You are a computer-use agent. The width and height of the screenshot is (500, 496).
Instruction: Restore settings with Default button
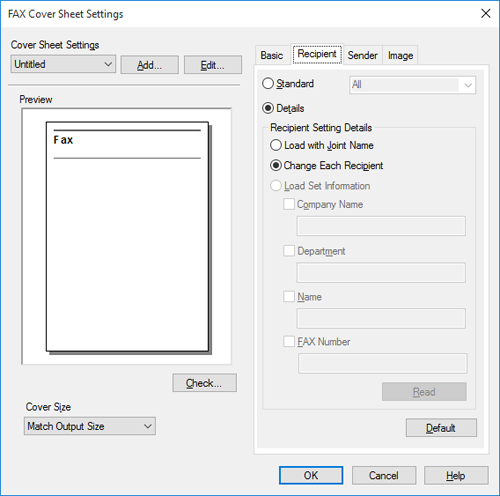coord(441,428)
